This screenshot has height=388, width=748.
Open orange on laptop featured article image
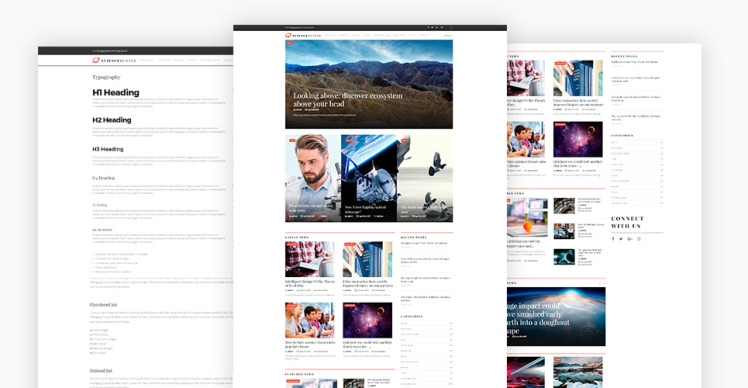coord(527,218)
